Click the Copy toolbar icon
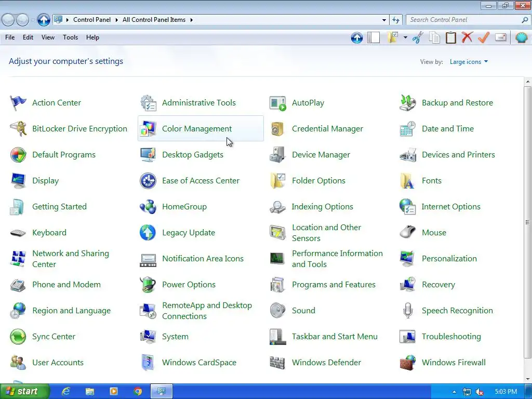The width and height of the screenshot is (532, 399). (x=434, y=37)
